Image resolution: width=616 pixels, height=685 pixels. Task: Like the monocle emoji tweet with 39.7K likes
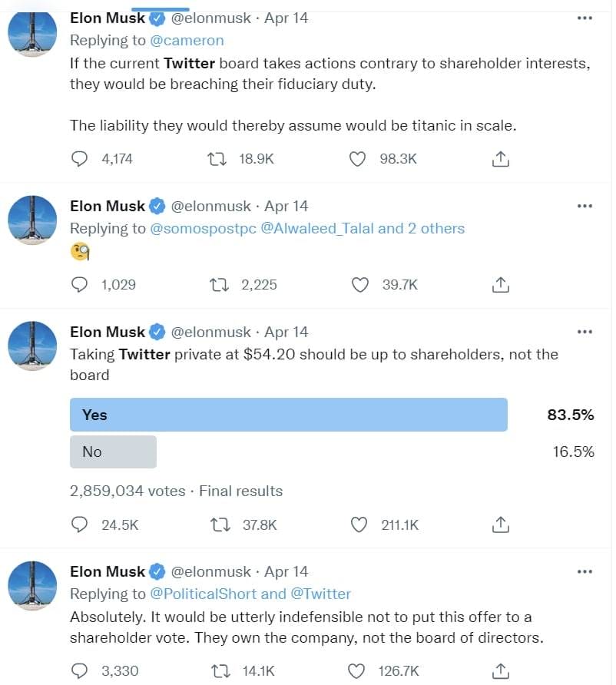(x=360, y=285)
